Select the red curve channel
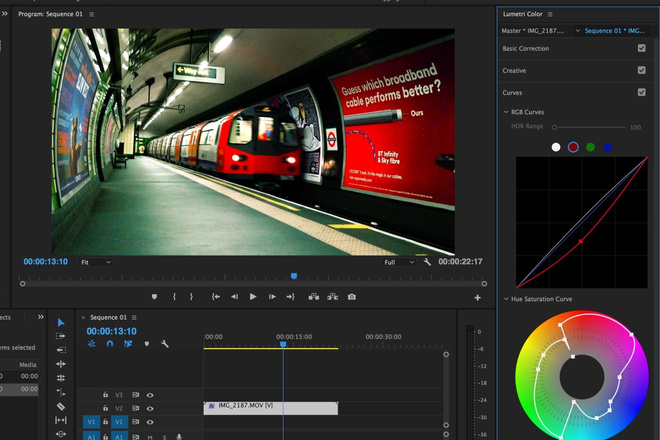This screenshot has width=660, height=440. [x=573, y=147]
